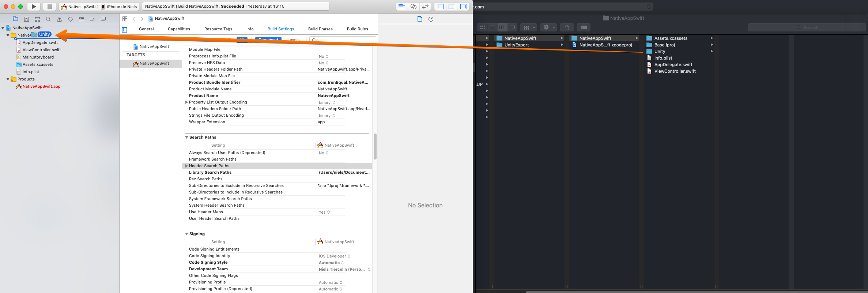The image size is (868, 293).
Task: Switch Finder to icon view
Action: 483,27
